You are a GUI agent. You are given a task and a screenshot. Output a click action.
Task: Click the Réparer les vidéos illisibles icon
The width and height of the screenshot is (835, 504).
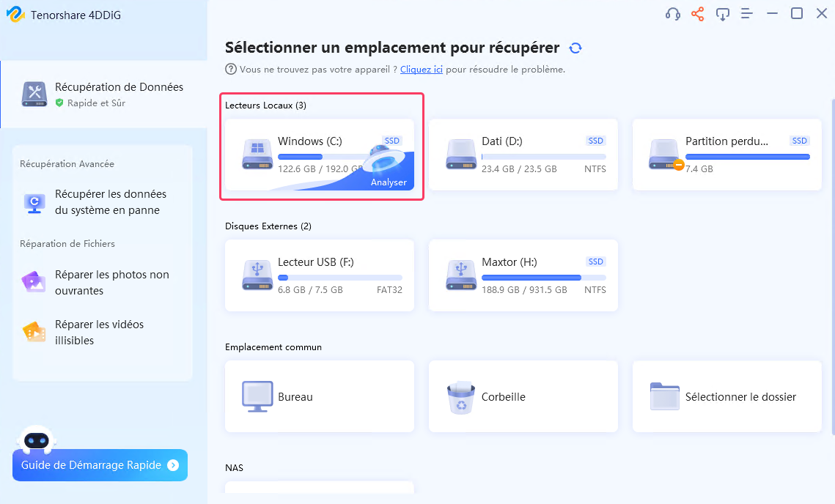[x=34, y=331]
